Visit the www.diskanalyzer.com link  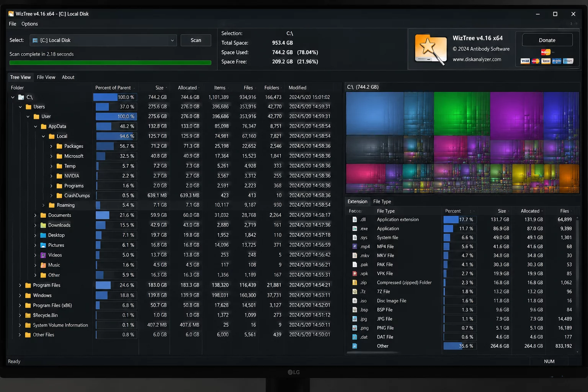coord(477,59)
